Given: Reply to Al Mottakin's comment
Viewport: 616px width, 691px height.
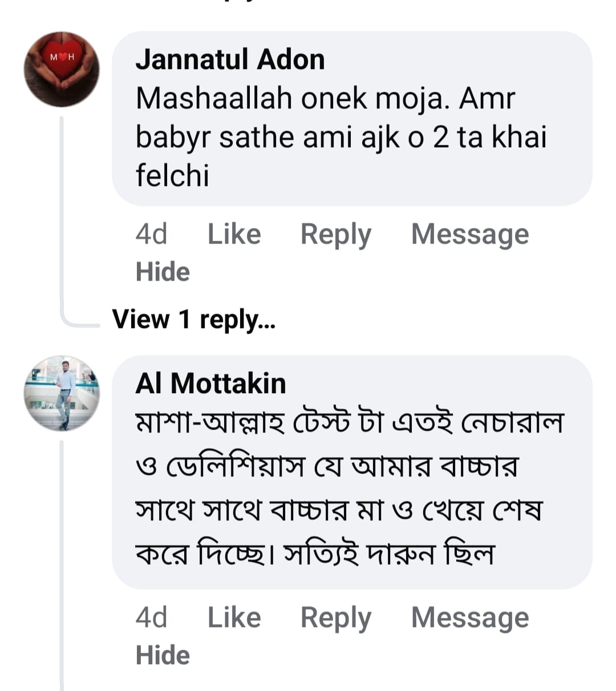Looking at the screenshot, I should click(335, 617).
